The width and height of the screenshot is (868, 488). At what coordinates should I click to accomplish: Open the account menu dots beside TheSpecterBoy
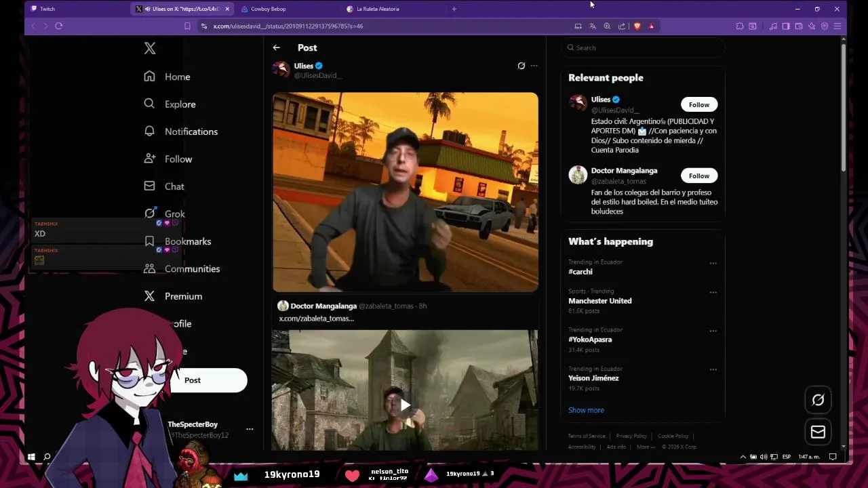pyautogui.click(x=250, y=429)
